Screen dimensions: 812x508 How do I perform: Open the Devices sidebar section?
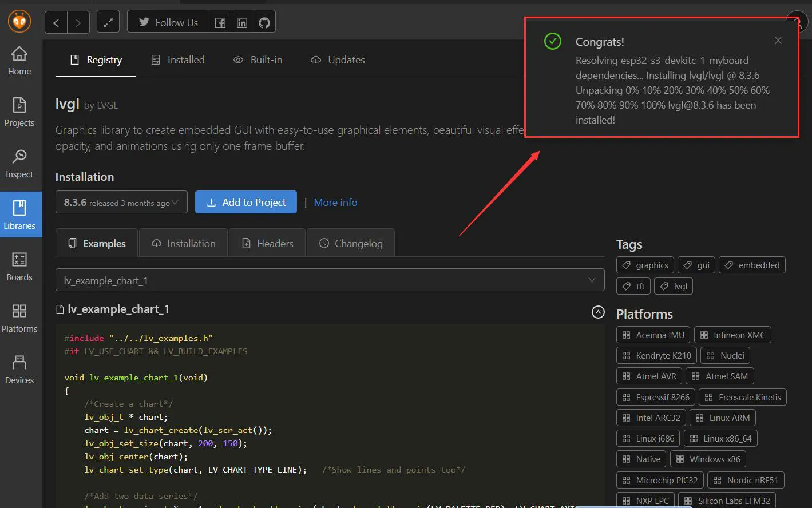click(19, 370)
